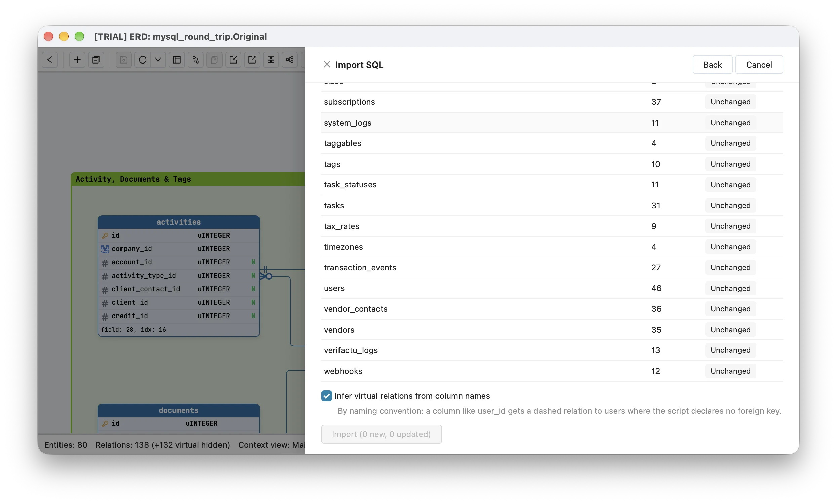Click the back arrow toolbar icon
This screenshot has width=837, height=504.
coord(50,60)
